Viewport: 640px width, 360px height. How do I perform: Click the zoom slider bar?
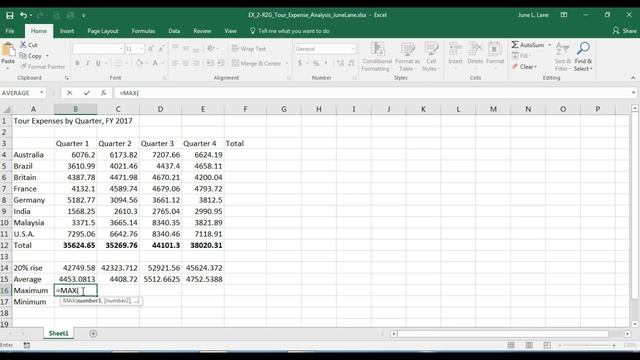tap(586, 345)
